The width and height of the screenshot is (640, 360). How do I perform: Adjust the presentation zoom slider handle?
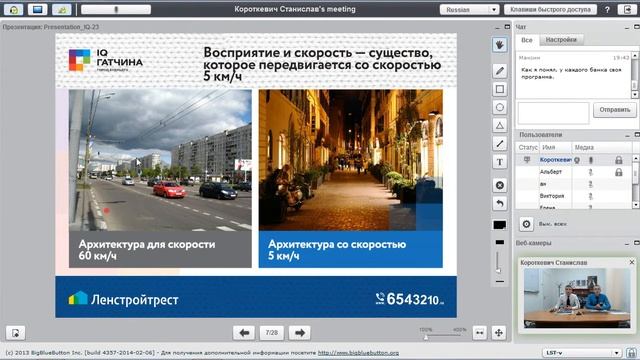pyautogui.click(x=426, y=337)
